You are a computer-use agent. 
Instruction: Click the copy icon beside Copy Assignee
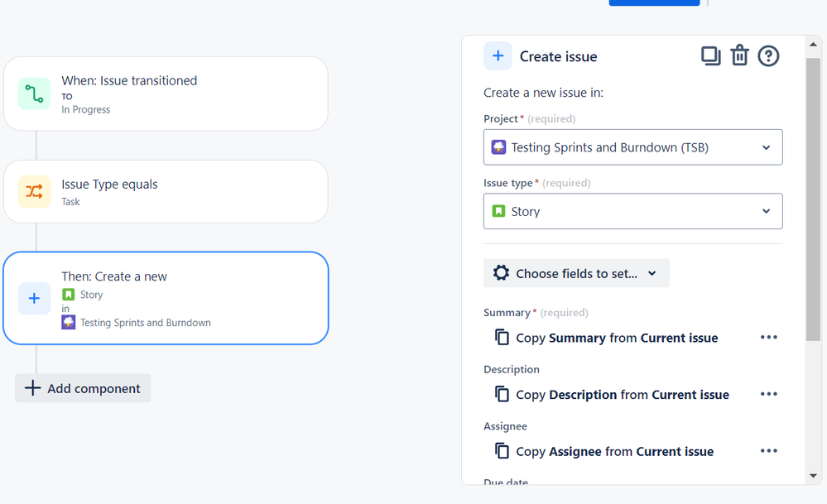click(x=502, y=451)
